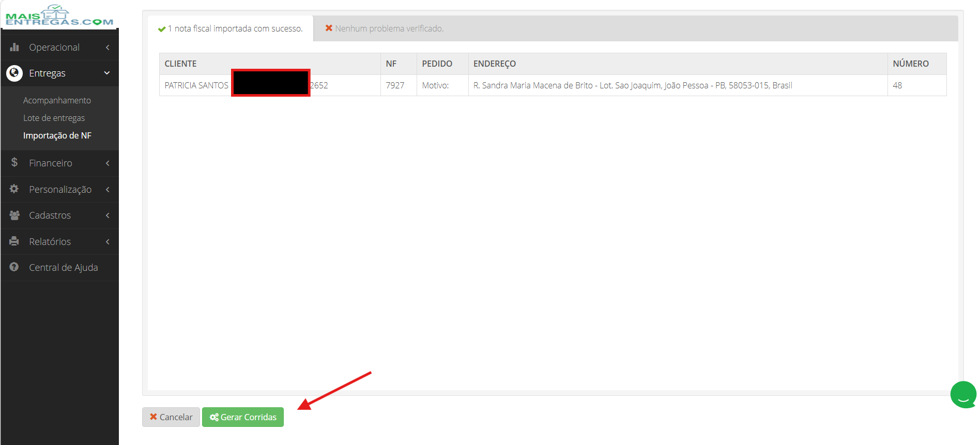Expand the Cadastros menu chevron
980x445 pixels.
(108, 216)
